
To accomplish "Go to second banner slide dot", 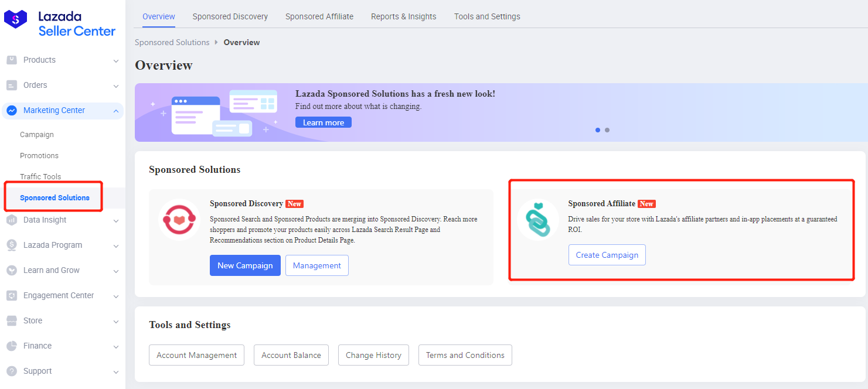I will coord(607,130).
